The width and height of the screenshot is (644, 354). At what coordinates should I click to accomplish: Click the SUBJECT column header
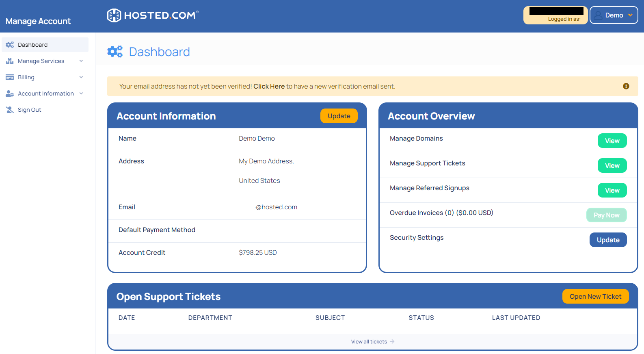point(330,318)
